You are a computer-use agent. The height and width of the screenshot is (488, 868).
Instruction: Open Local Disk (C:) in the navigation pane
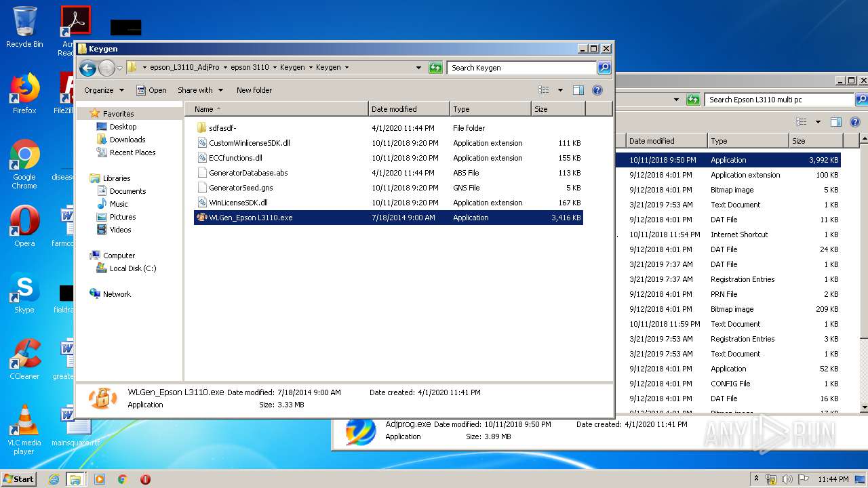[x=132, y=268]
